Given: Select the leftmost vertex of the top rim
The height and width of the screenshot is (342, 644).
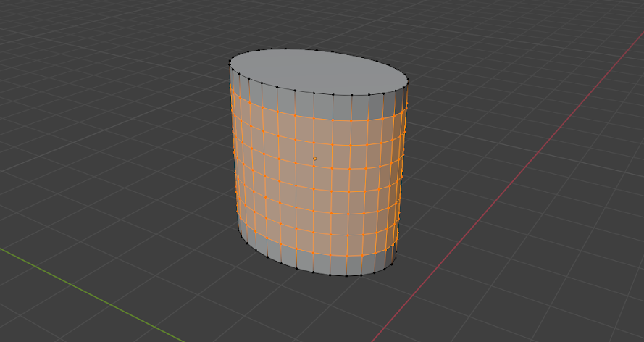Looking at the screenshot, I should tap(230, 64).
